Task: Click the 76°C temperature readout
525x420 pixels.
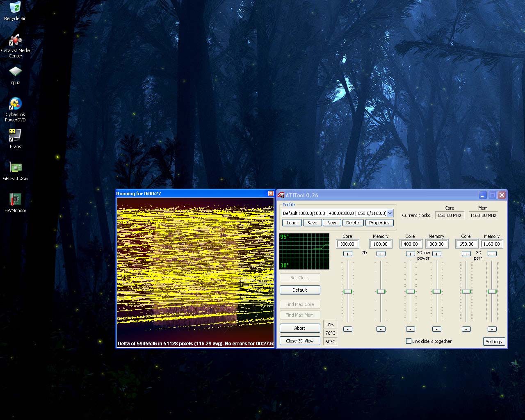Action: pos(330,333)
